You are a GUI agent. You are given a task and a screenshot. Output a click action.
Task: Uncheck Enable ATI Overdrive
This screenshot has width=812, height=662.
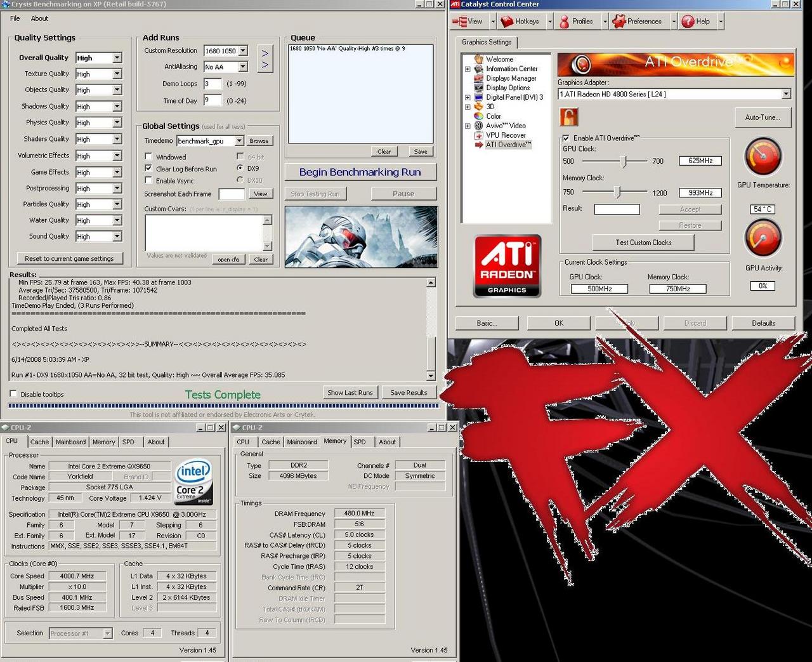point(566,138)
